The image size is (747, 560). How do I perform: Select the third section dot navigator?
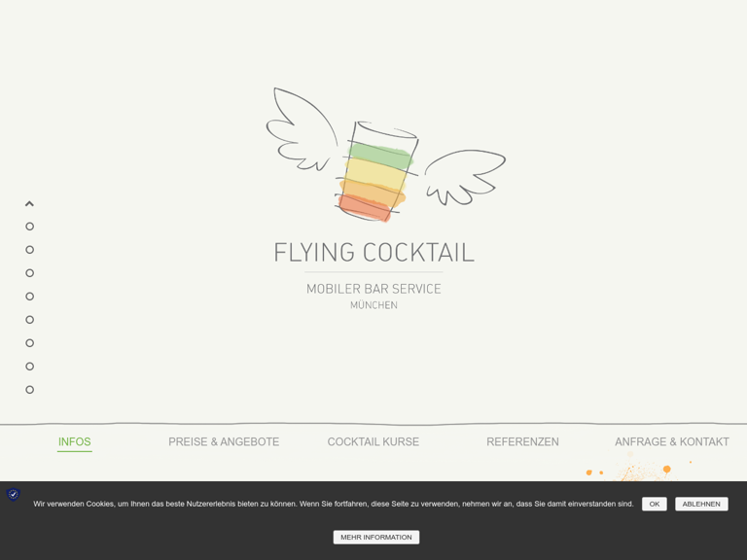click(x=29, y=273)
